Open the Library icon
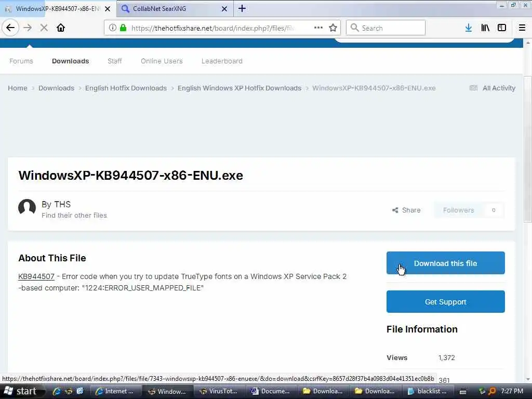The height and width of the screenshot is (399, 532). (485, 28)
